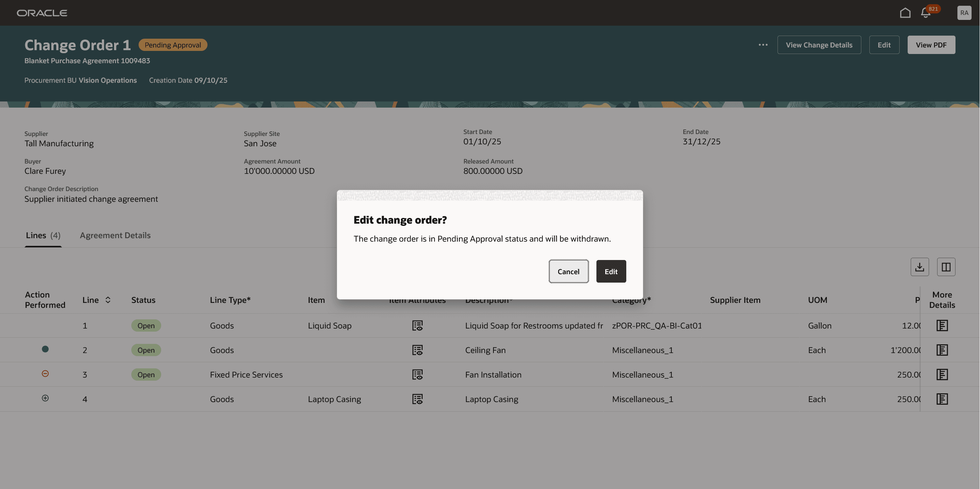Image resolution: width=980 pixels, height=489 pixels.
Task: Open the ellipsis actions menu in header
Action: 763,45
